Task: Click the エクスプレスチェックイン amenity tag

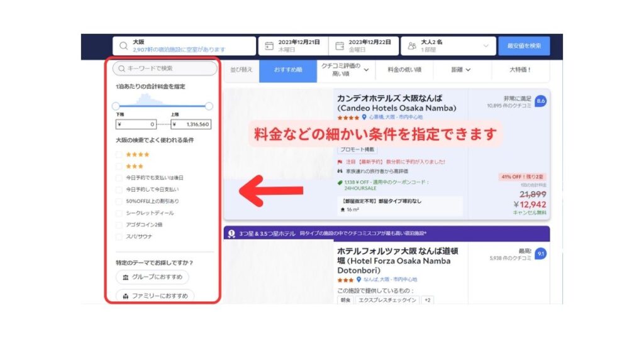Action: pyautogui.click(x=387, y=301)
